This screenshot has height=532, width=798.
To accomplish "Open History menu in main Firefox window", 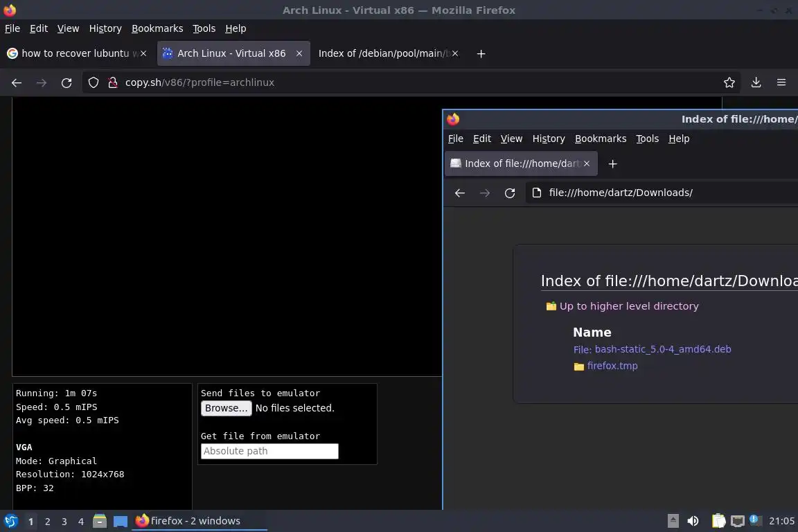I will click(105, 28).
